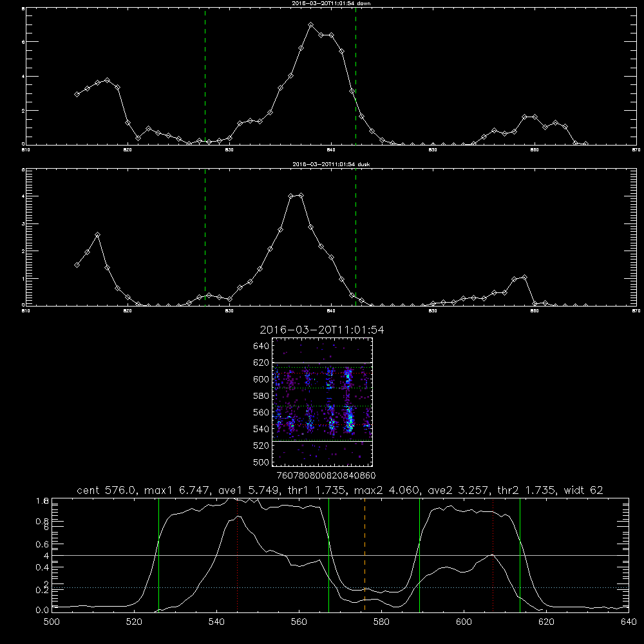Click x-axis label '580' of the bottom plot
The width and height of the screenshot is (644, 644).
(381, 622)
